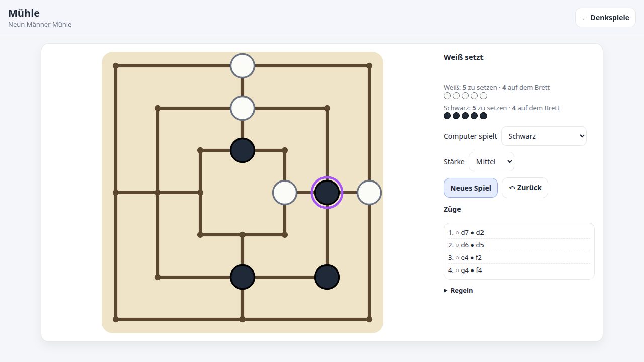
Task: Place a piece on inner-square left midpoint c4
Action: (200, 193)
